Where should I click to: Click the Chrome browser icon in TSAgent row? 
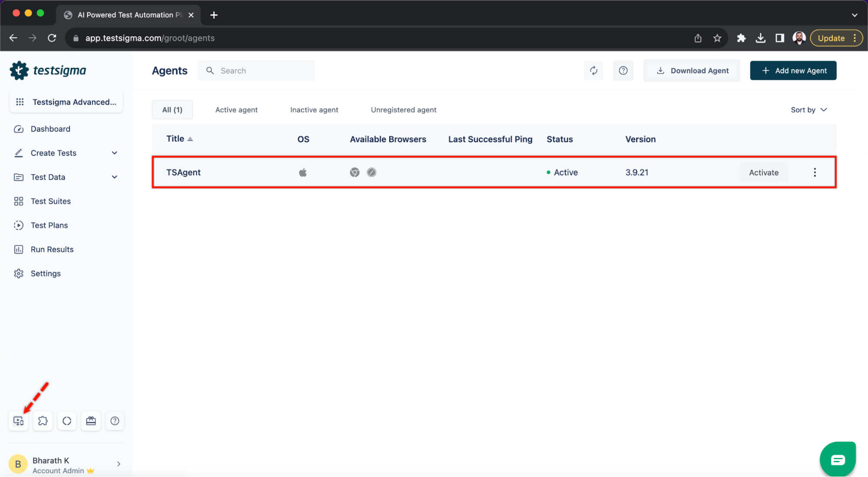coord(355,172)
